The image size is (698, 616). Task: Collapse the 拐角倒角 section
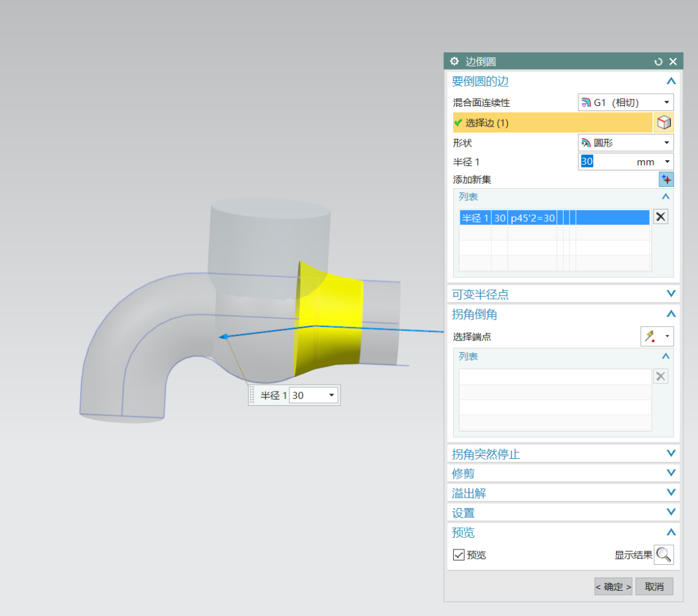tap(671, 313)
